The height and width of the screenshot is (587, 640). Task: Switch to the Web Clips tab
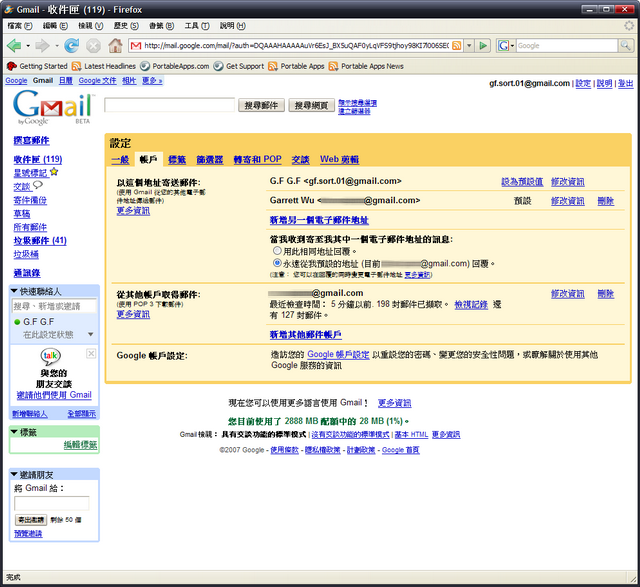[x=340, y=160]
